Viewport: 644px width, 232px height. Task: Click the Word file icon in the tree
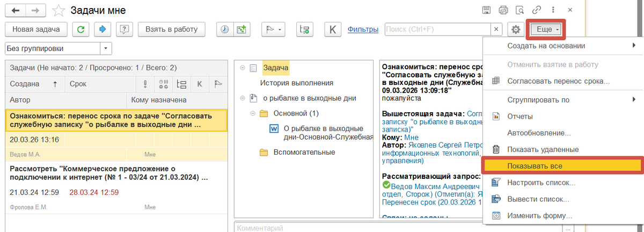tap(273, 129)
